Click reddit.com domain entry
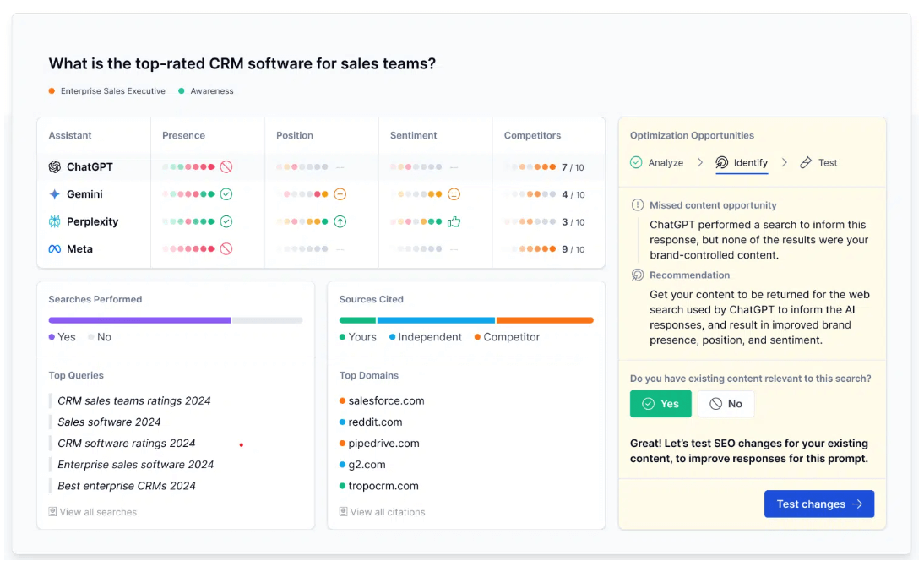 (x=371, y=422)
